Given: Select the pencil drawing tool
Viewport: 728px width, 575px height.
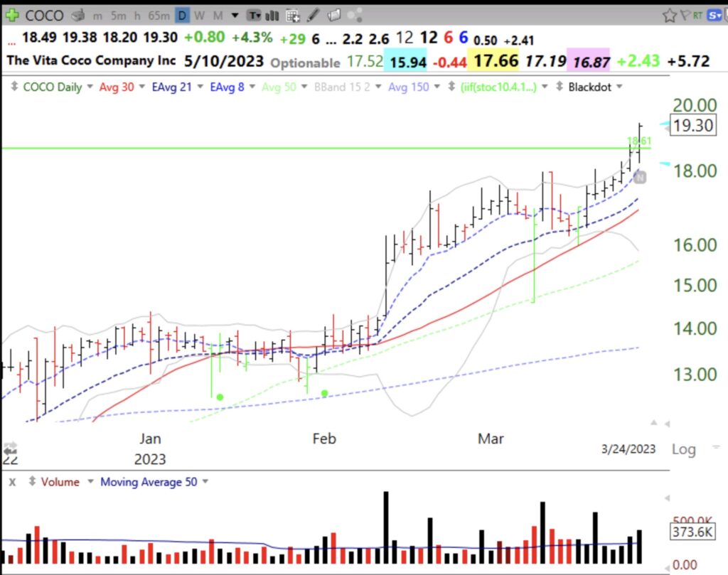Looking at the screenshot, I should point(314,16).
